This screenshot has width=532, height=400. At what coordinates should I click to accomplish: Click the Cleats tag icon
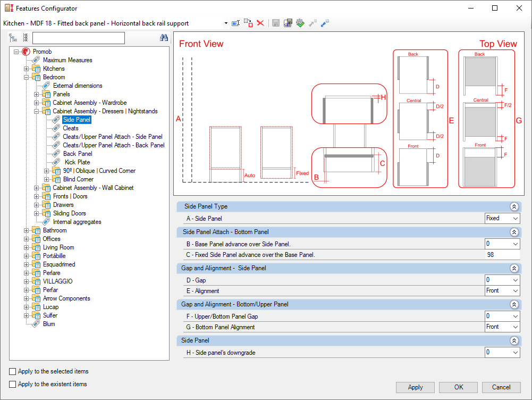click(x=56, y=128)
